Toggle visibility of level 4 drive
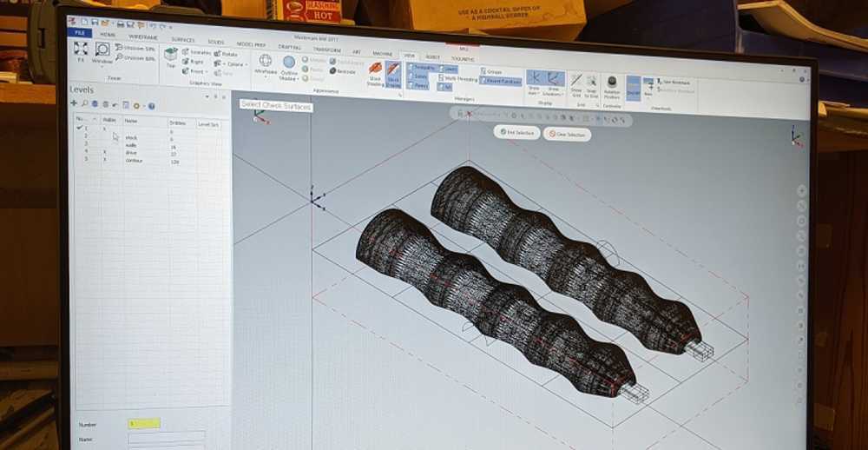868x450 pixels. pos(105,152)
